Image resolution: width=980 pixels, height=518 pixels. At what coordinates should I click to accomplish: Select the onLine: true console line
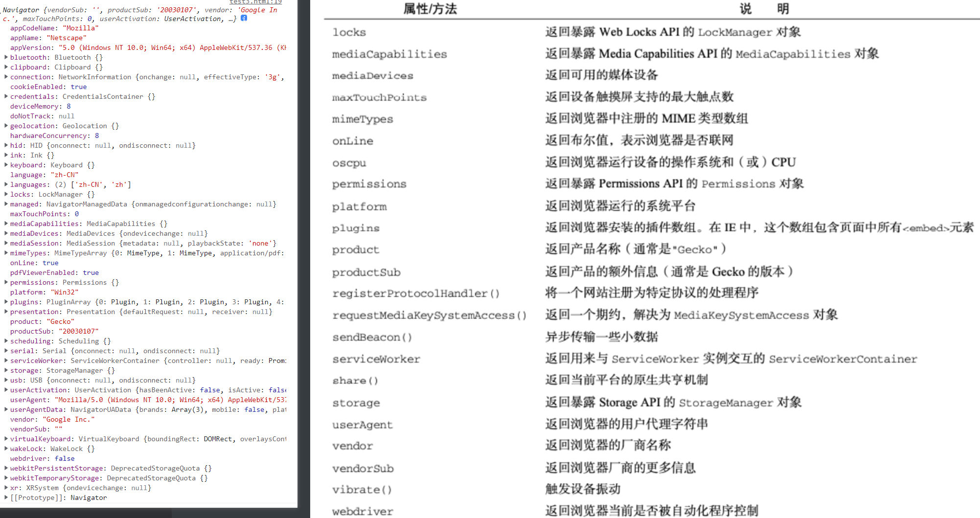tap(34, 263)
